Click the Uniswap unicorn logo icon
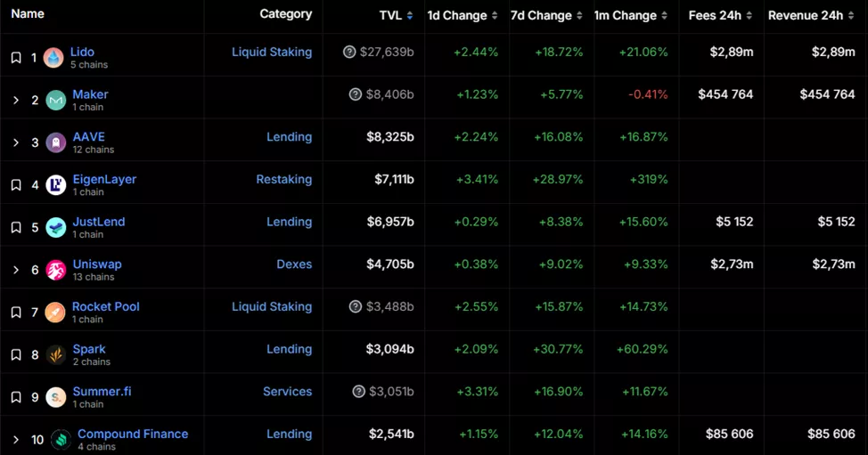This screenshot has width=868, height=455. click(x=55, y=270)
